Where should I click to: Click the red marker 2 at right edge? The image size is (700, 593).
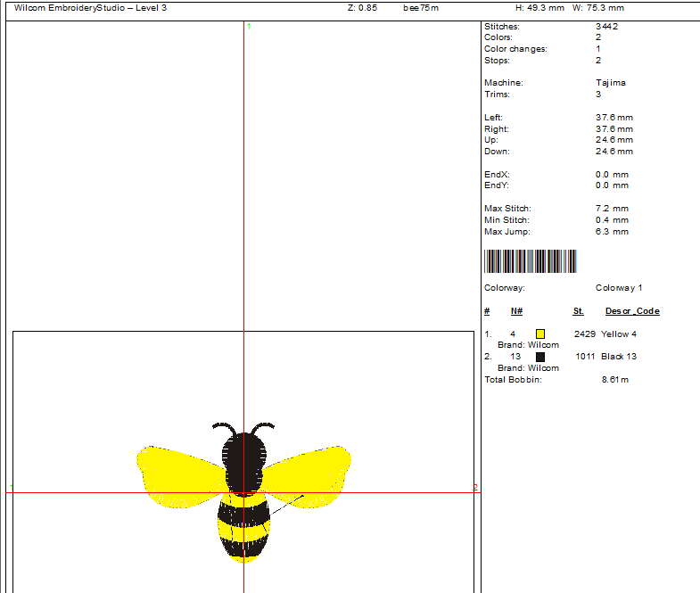point(475,487)
